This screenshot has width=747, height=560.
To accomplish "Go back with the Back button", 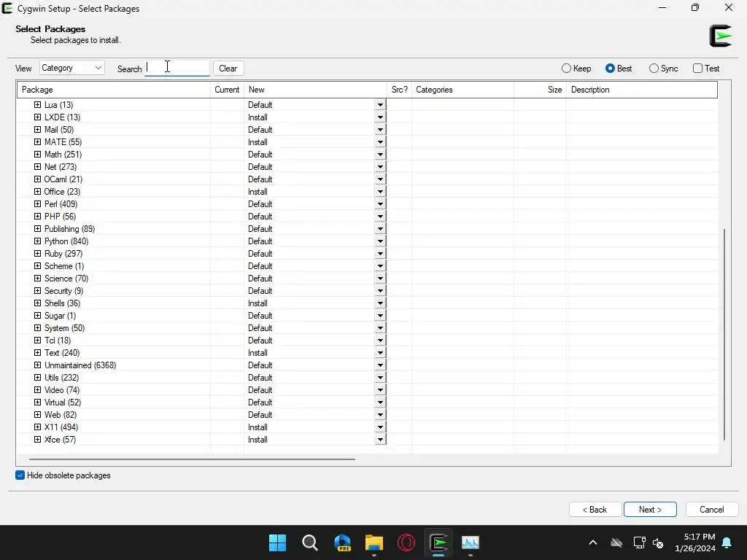I will pyautogui.click(x=595, y=510).
